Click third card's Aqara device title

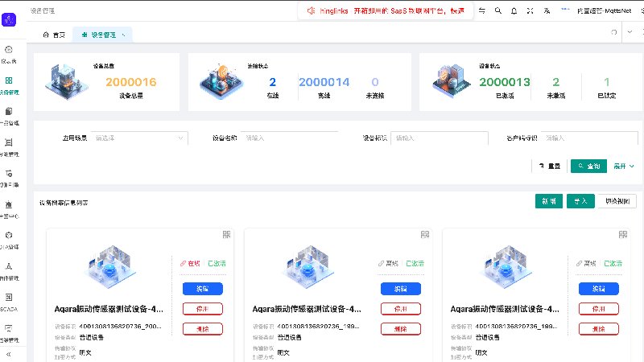point(505,309)
